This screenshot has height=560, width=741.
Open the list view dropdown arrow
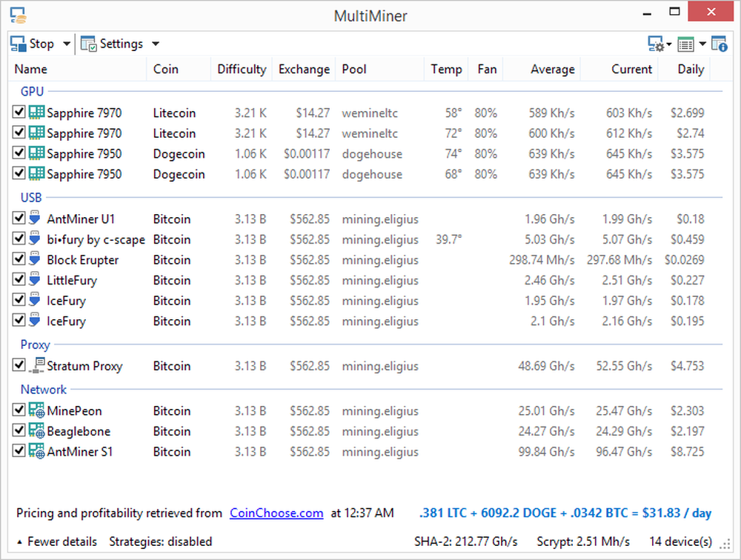[x=702, y=44]
